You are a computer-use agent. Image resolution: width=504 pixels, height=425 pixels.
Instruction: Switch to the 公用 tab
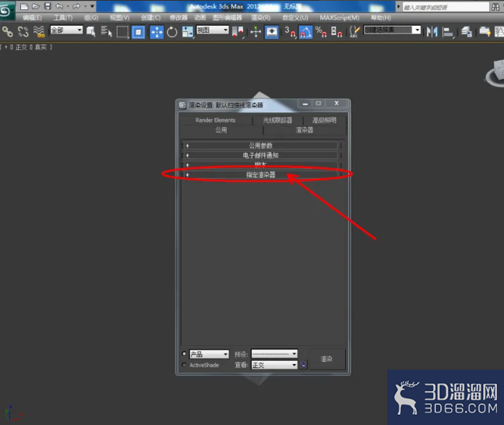click(x=221, y=130)
